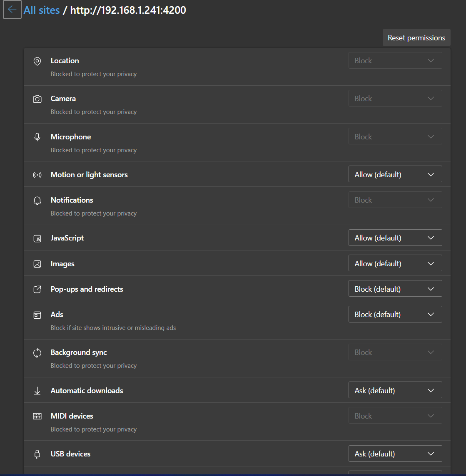Image resolution: width=466 pixels, height=476 pixels.
Task: Click the Microphone icon
Action: (x=37, y=137)
